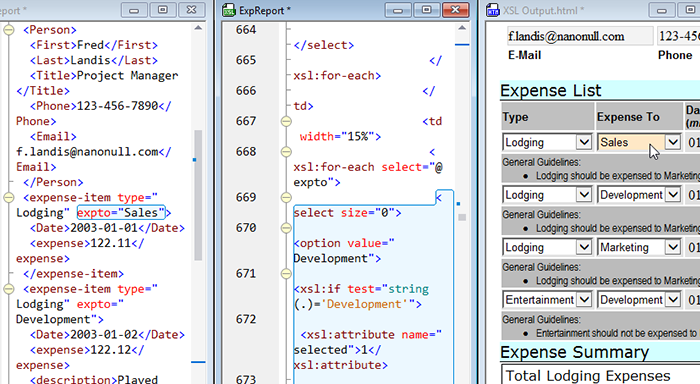Click the E-Mail label
This screenshot has height=384, width=700.
pos(525,55)
